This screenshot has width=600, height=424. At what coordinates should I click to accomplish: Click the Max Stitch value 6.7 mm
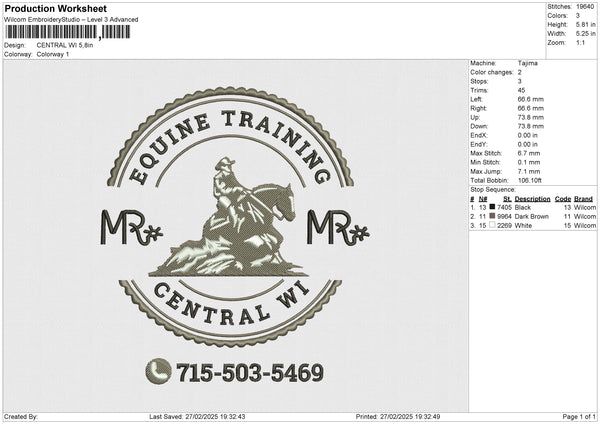point(529,153)
